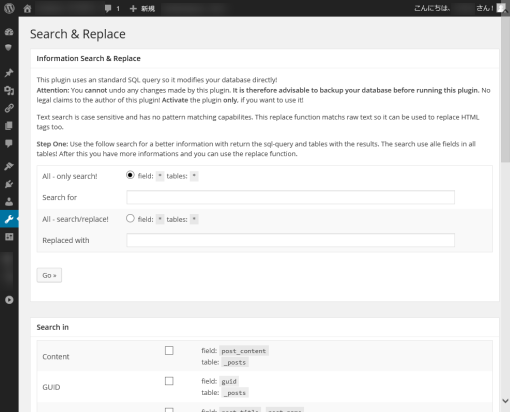Open Plugins plug icon in sidebar
Image resolution: width=510 pixels, height=412 pixels.
tap(9, 184)
